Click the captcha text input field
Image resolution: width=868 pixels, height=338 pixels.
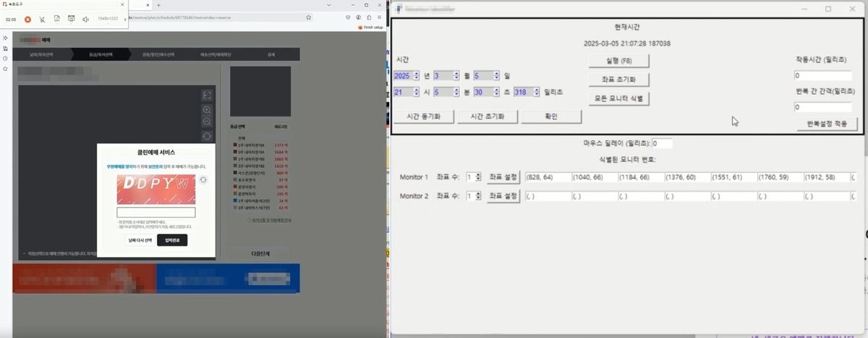(156, 212)
